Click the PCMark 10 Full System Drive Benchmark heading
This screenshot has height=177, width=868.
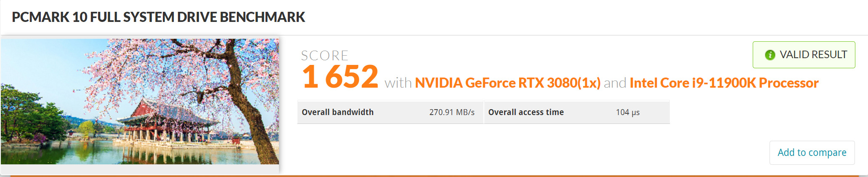(158, 17)
